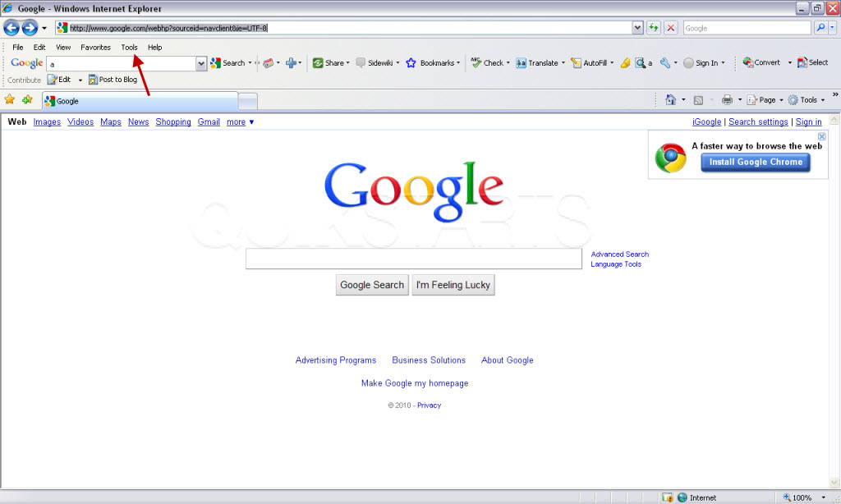The width and height of the screenshot is (841, 504).
Task: Expand the AutoFill dropdown arrow
Action: pos(612,62)
